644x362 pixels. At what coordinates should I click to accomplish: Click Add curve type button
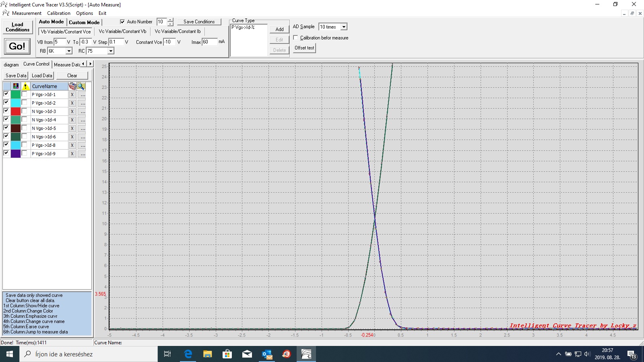tap(279, 29)
